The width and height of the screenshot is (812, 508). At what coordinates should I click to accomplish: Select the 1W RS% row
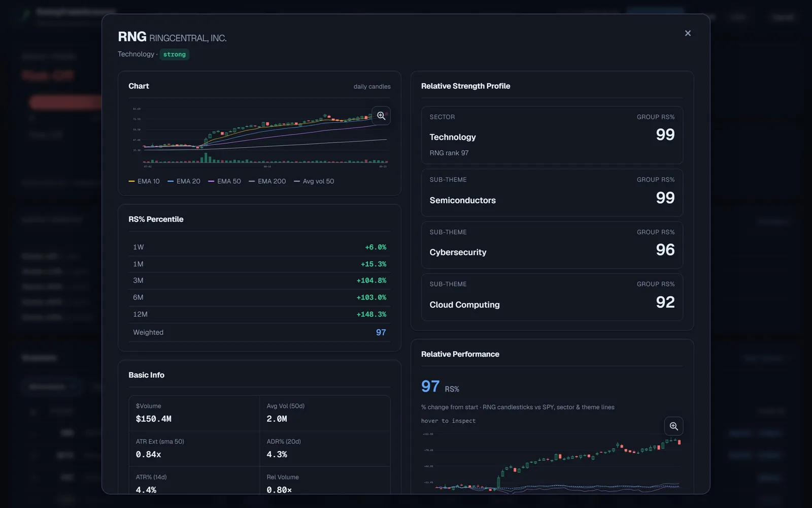pos(259,247)
